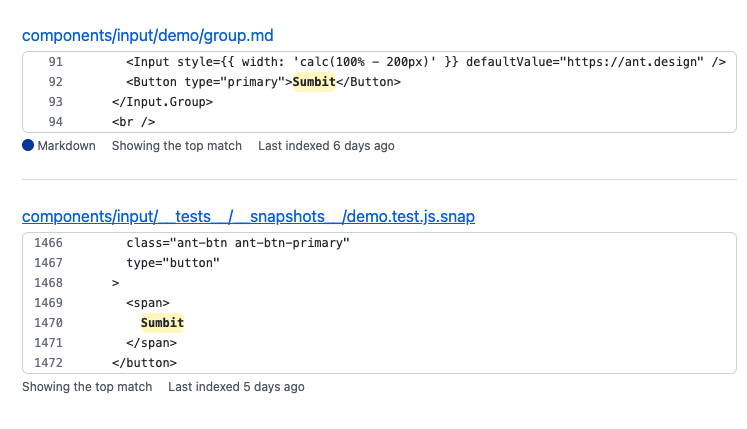The image size is (747, 429).
Task: Click the type="button" code line
Action: 173,263
